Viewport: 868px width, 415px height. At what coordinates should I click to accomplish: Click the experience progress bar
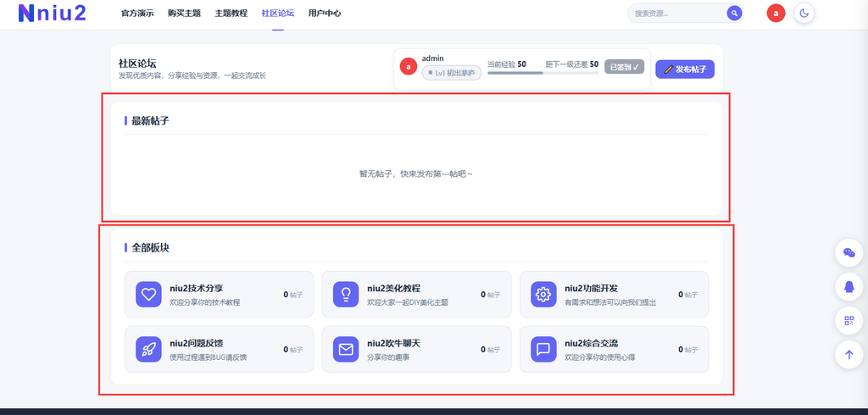coord(542,73)
